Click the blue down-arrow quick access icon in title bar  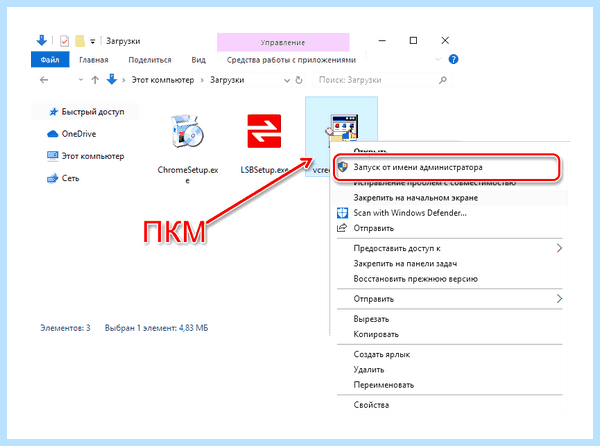tap(41, 40)
